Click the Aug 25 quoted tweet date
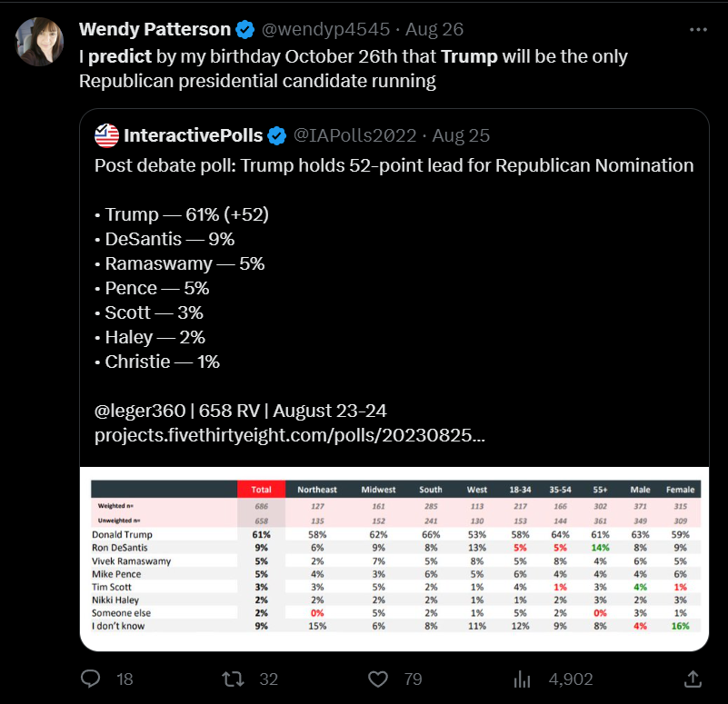 point(461,135)
